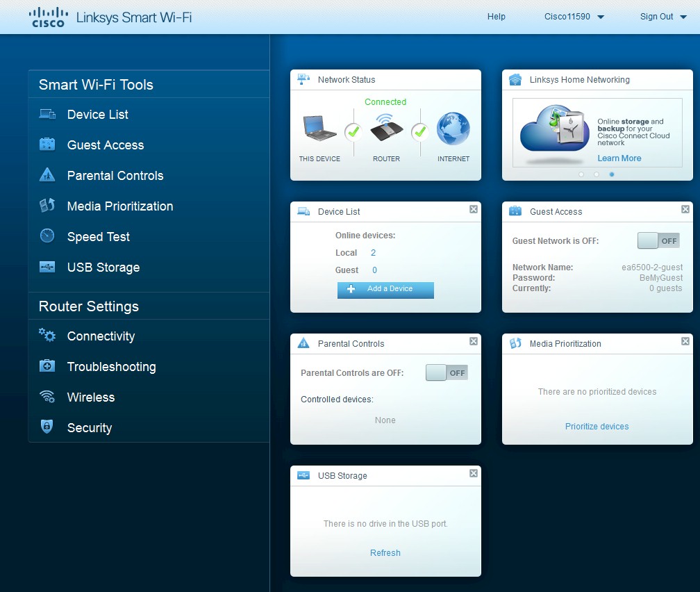The width and height of the screenshot is (700, 592).
Task: Click the Parental Controls widget header icon
Action: (303, 343)
